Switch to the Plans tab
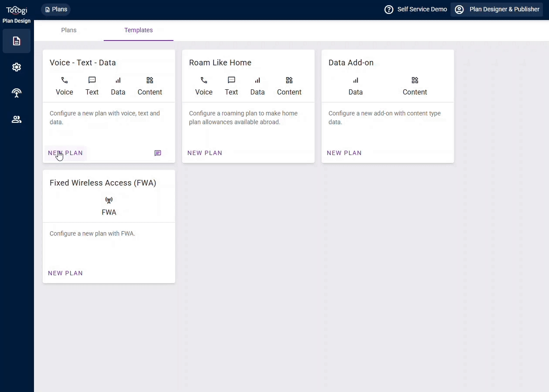Viewport: 549px width, 392px height. (x=69, y=30)
